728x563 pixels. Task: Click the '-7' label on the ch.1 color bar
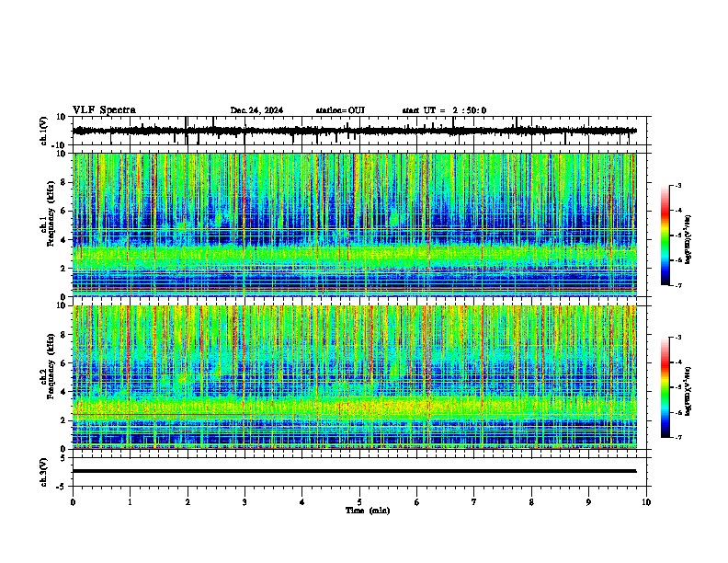pyautogui.click(x=678, y=285)
